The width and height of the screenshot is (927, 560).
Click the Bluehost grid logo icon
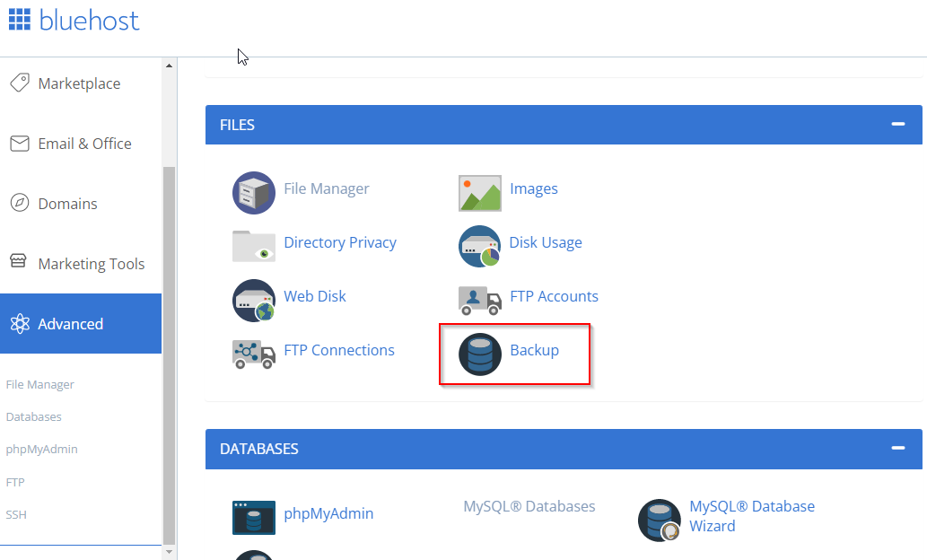pos(20,20)
